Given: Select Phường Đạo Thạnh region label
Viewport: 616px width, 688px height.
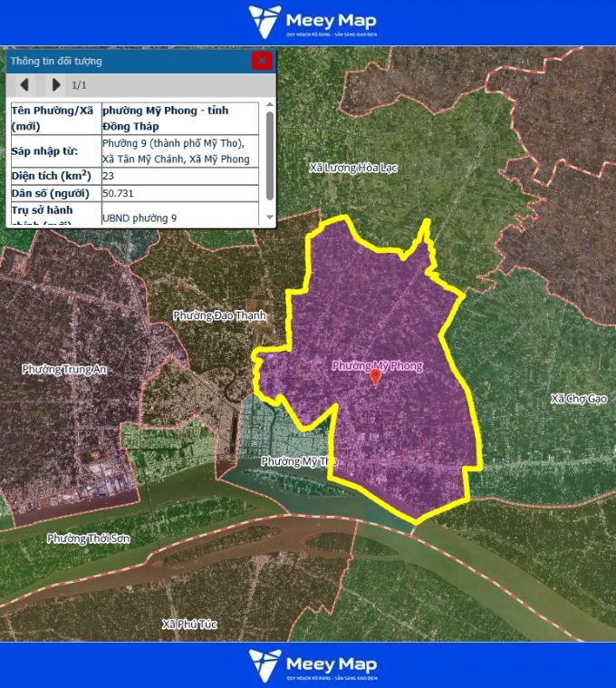Looking at the screenshot, I should point(220,315).
